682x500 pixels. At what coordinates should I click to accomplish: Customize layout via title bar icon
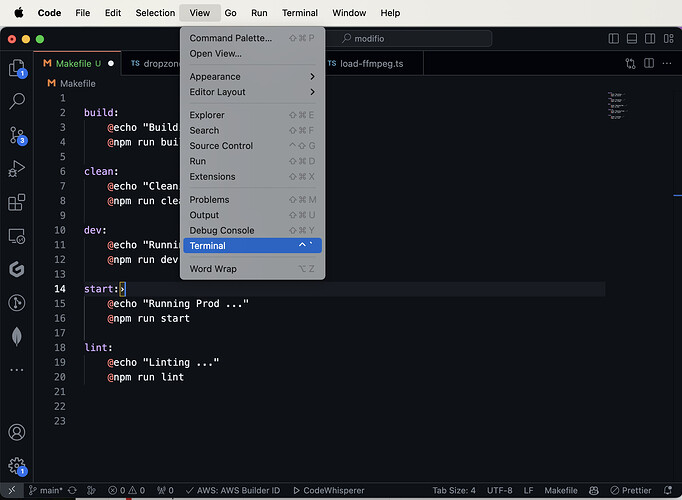click(x=669, y=39)
